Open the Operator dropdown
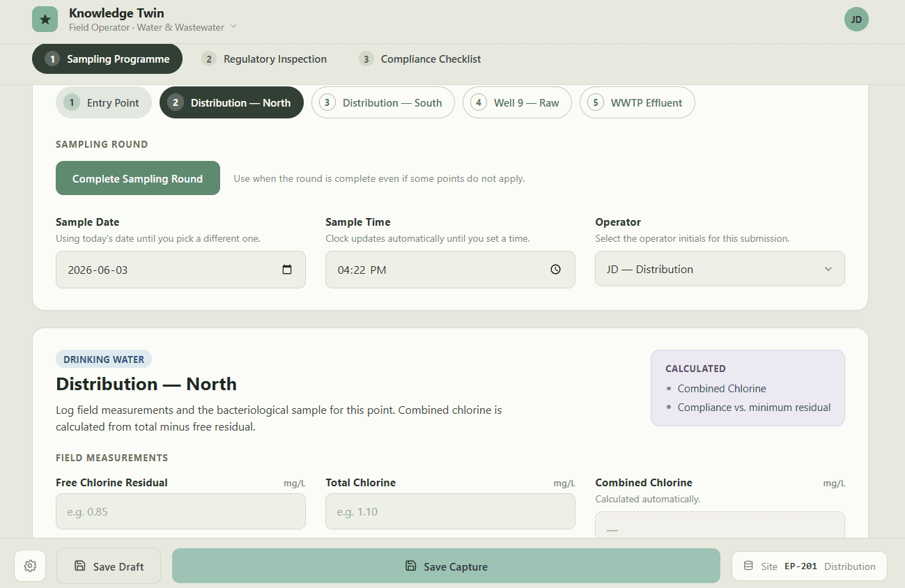The image size is (905, 588). 720,269
